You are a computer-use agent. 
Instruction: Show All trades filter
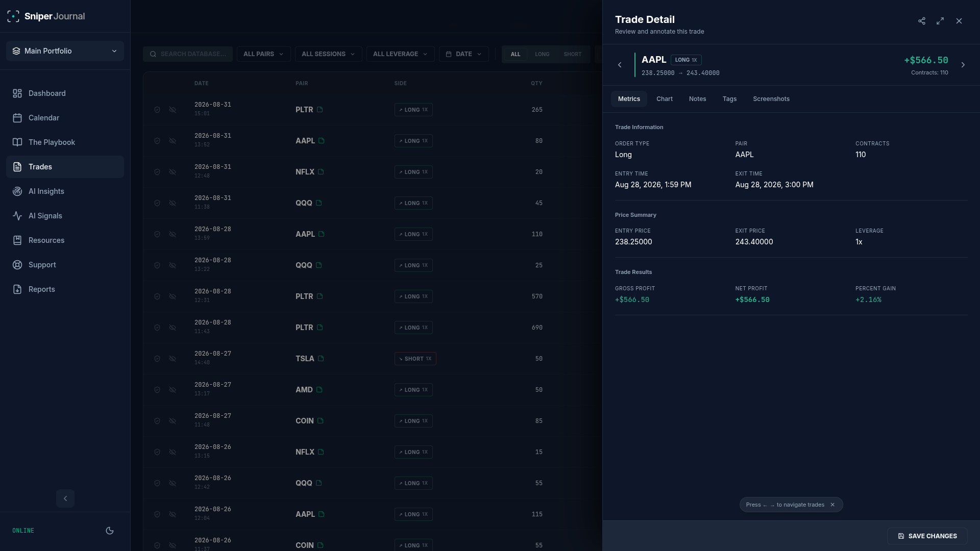pyautogui.click(x=516, y=54)
